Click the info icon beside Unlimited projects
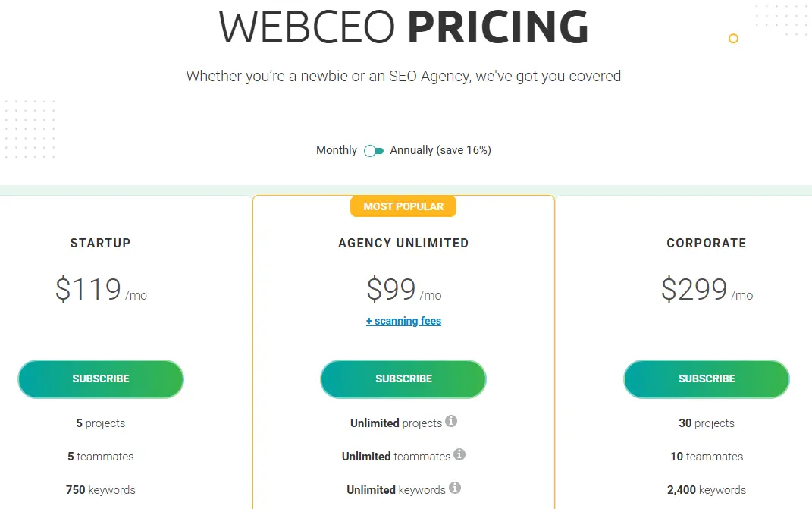The height and width of the screenshot is (509, 812). 452,423
